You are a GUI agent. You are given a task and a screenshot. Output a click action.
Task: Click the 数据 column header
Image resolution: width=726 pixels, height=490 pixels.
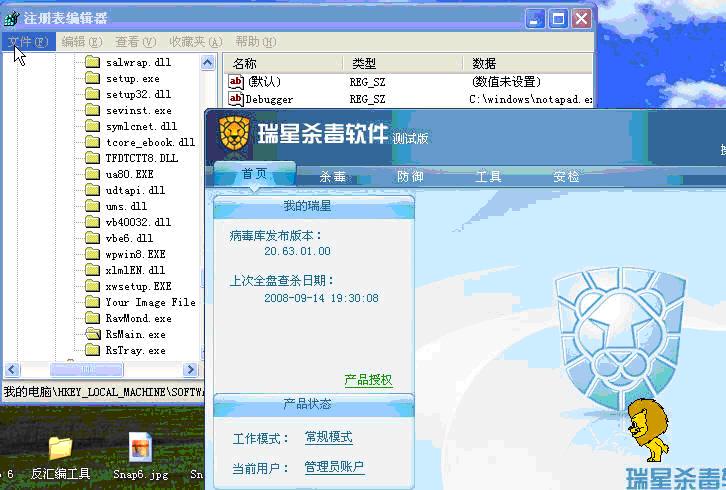click(x=527, y=63)
